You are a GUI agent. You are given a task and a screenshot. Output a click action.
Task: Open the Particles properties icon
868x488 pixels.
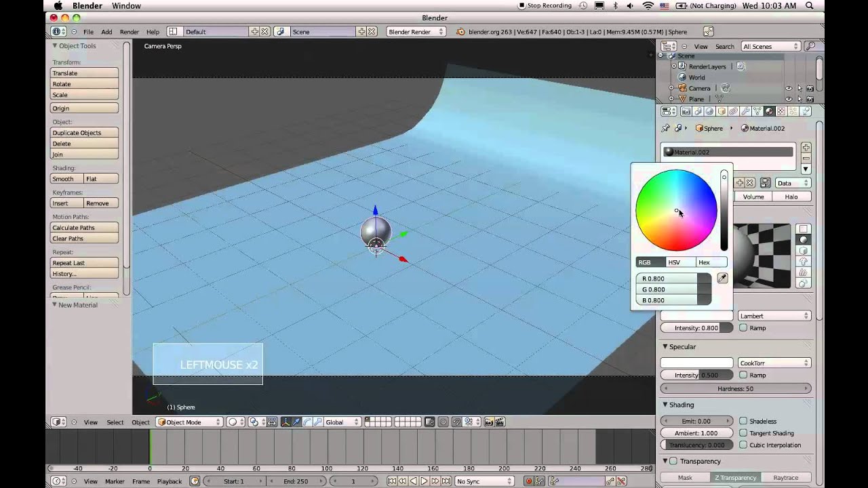[793, 111]
